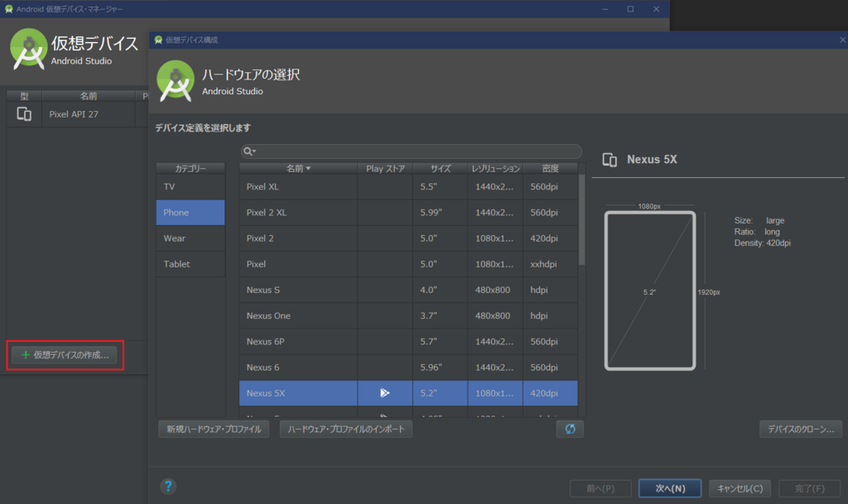Click the device type icon beside Pixel API 27
Screen dimensions: 848x504
click(24, 114)
